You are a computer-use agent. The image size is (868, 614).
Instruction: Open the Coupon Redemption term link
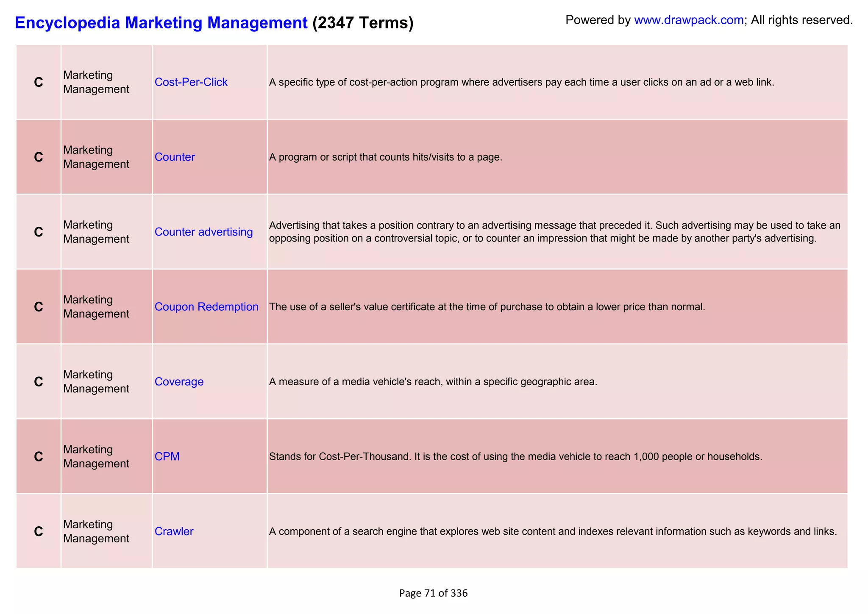coord(206,307)
